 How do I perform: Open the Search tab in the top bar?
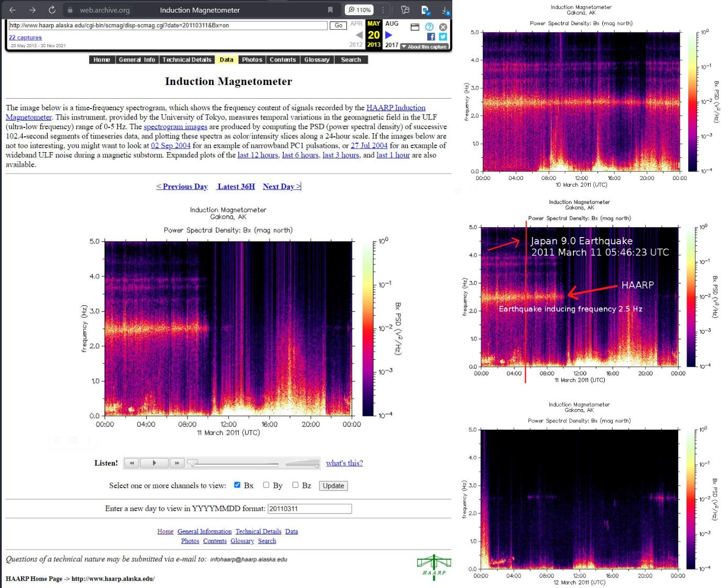coord(351,60)
